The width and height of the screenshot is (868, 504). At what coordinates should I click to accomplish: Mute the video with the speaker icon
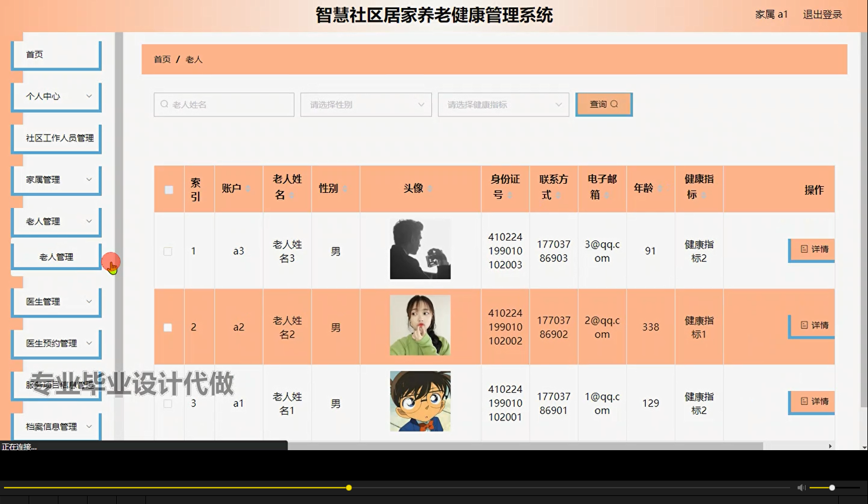801,487
